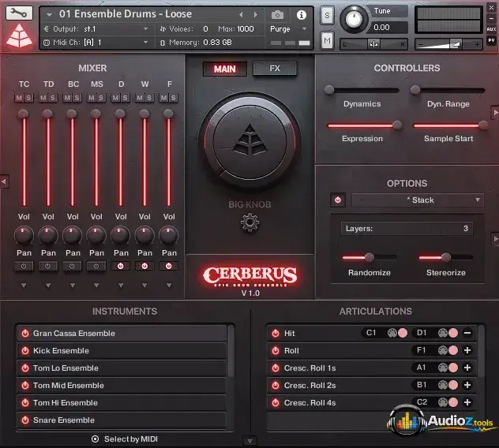
Task: Open the Stack options dropdown
Action: 418,200
